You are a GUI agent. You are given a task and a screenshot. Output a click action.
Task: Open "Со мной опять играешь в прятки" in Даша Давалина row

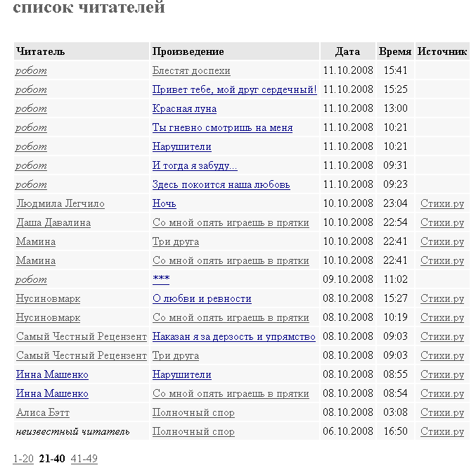click(x=231, y=222)
